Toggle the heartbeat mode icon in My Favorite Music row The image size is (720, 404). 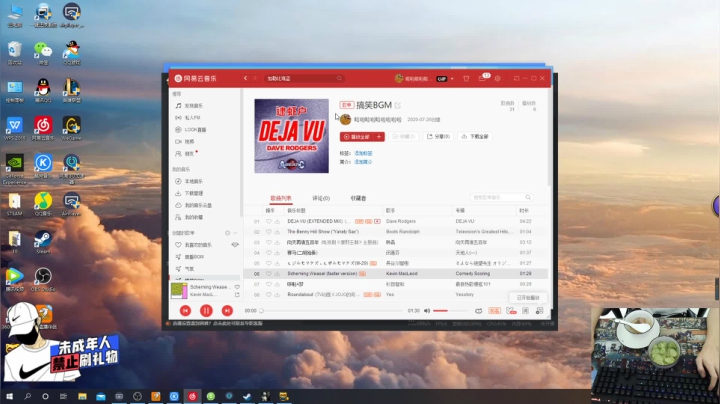click(x=235, y=245)
